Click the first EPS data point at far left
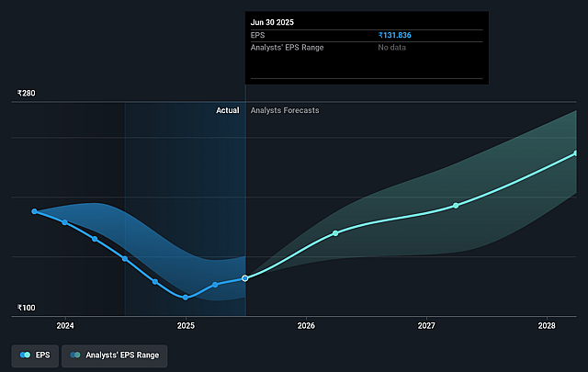 click(x=35, y=212)
